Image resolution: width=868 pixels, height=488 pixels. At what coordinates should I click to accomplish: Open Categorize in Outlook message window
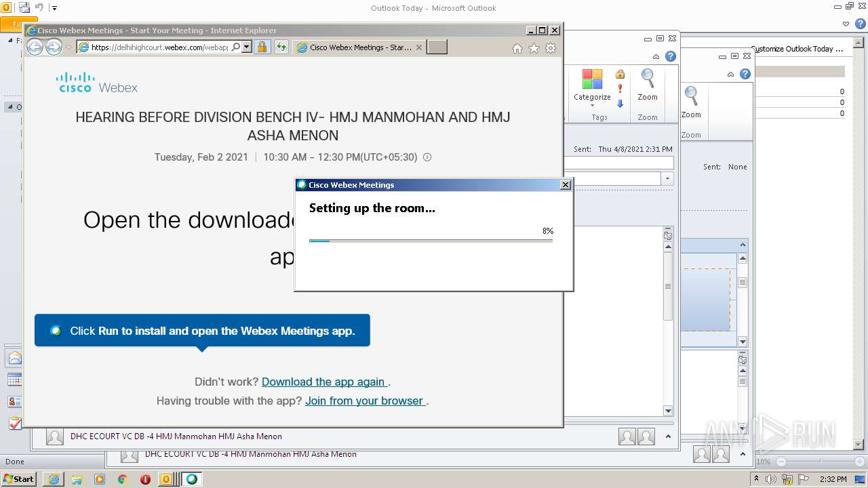coord(592,88)
